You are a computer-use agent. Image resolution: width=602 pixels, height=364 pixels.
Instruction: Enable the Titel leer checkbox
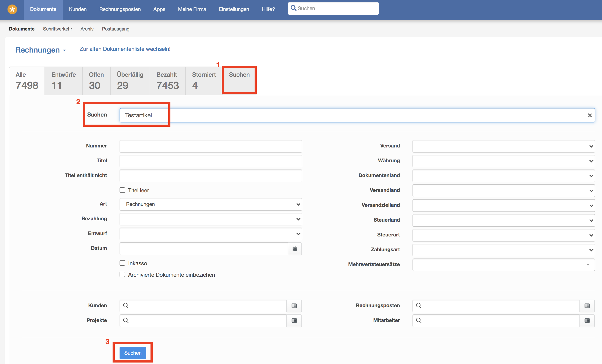pos(122,190)
